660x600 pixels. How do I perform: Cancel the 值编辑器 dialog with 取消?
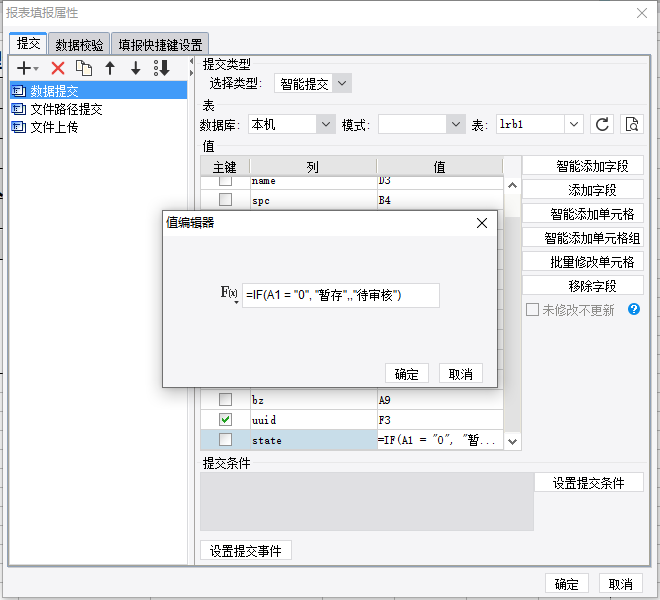tap(460, 373)
